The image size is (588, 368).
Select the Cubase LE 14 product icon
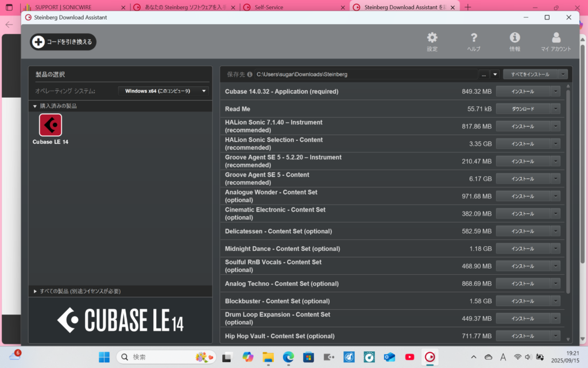tap(51, 125)
